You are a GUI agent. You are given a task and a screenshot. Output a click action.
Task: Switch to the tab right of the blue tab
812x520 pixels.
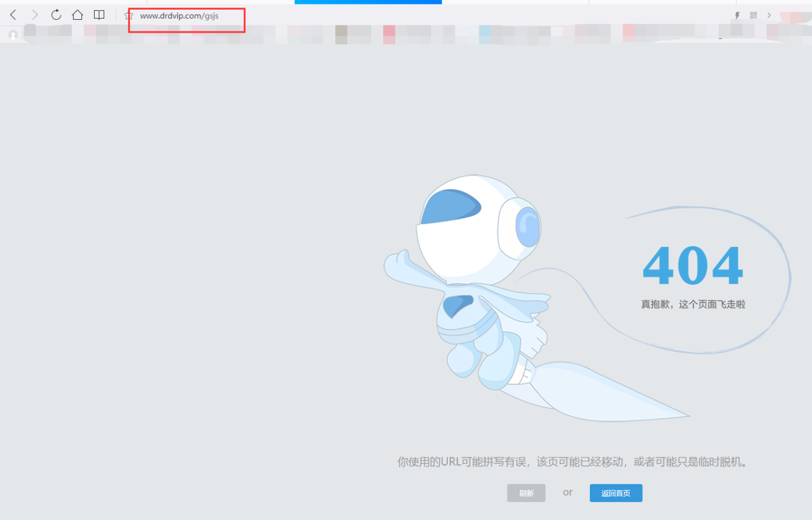[515, 2]
